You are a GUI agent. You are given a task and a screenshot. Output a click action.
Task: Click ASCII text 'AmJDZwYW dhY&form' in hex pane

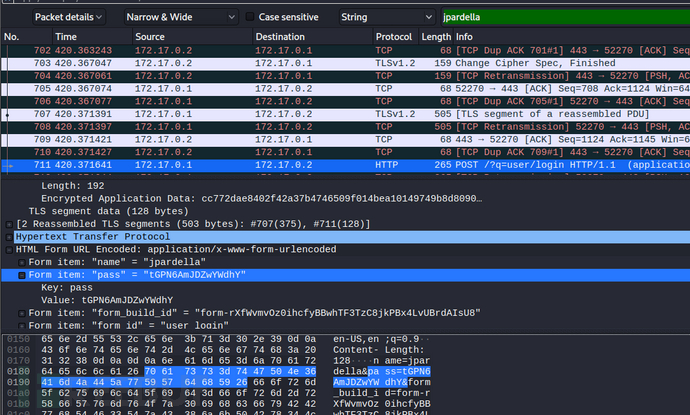tap(382, 382)
